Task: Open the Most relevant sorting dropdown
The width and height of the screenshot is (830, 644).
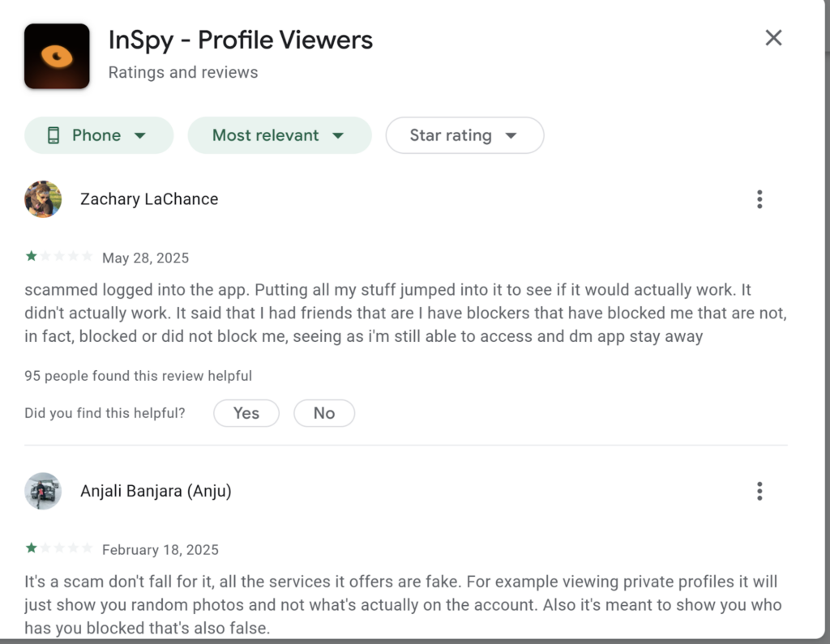Action: point(279,134)
